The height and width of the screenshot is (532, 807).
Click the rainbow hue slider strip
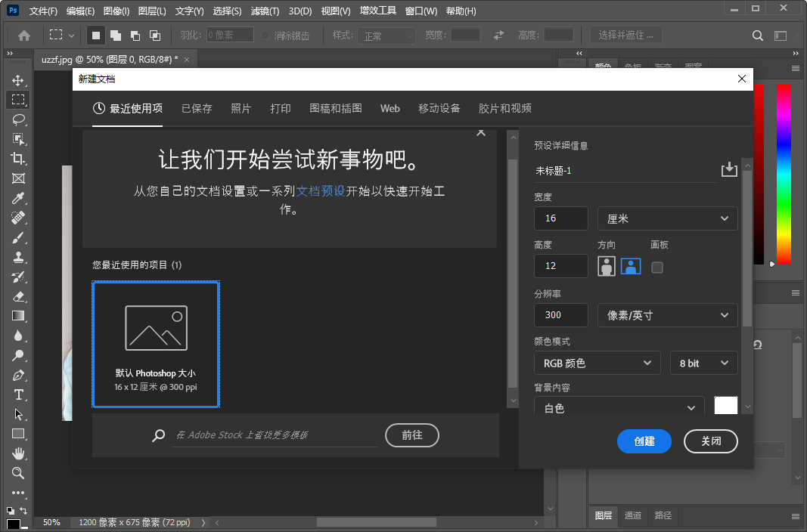click(784, 175)
